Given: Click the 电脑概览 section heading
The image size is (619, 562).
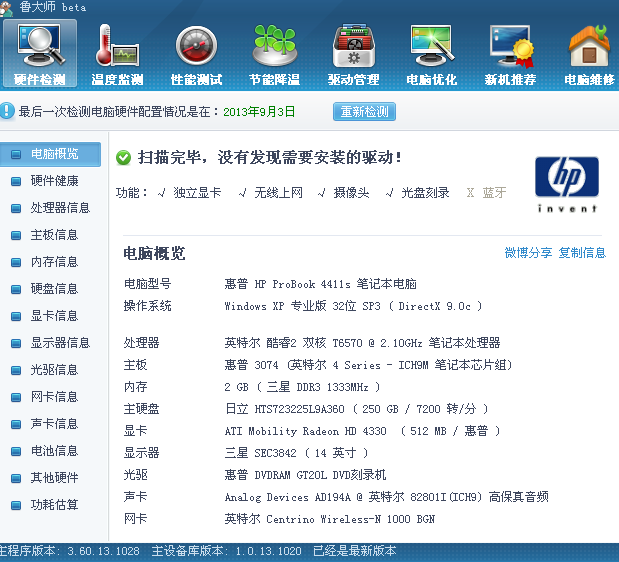Looking at the screenshot, I should [154, 253].
